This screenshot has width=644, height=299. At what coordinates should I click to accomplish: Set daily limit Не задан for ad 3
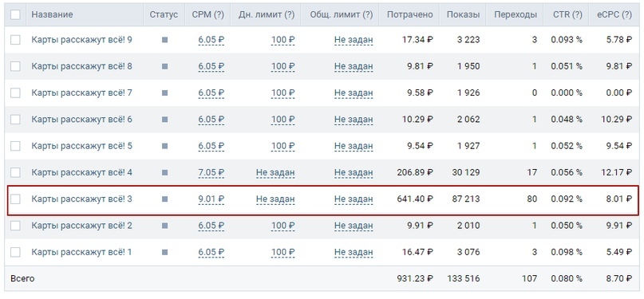pos(275,199)
